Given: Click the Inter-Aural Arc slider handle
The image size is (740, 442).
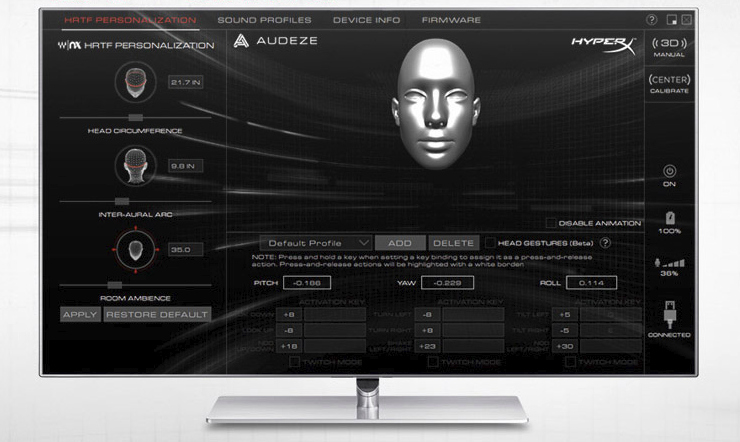Looking at the screenshot, I should point(122,201).
